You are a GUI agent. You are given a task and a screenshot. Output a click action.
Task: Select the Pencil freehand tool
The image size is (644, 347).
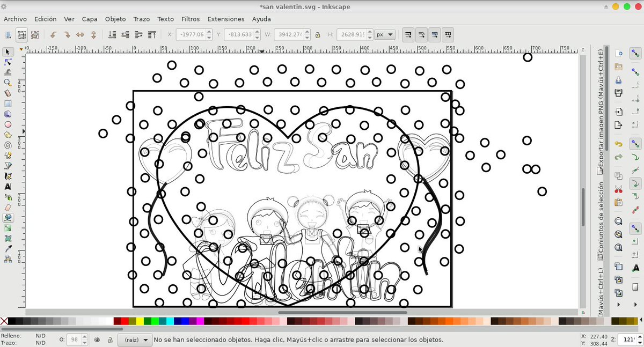[8, 156]
